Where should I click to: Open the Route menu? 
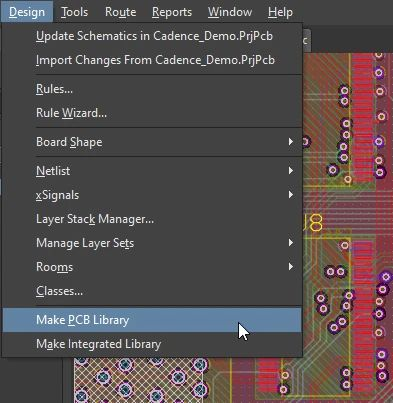click(x=120, y=12)
